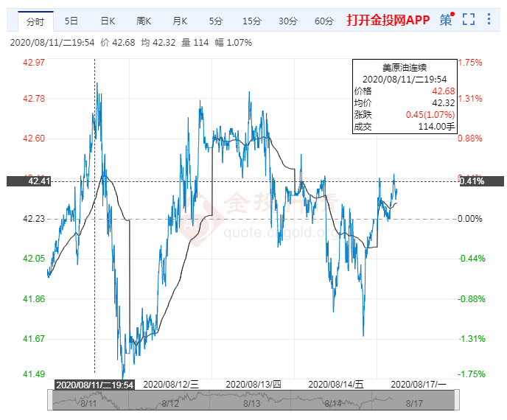Click 8/12 in the mini overview timeline
The image size is (507, 420).
pyautogui.click(x=170, y=404)
